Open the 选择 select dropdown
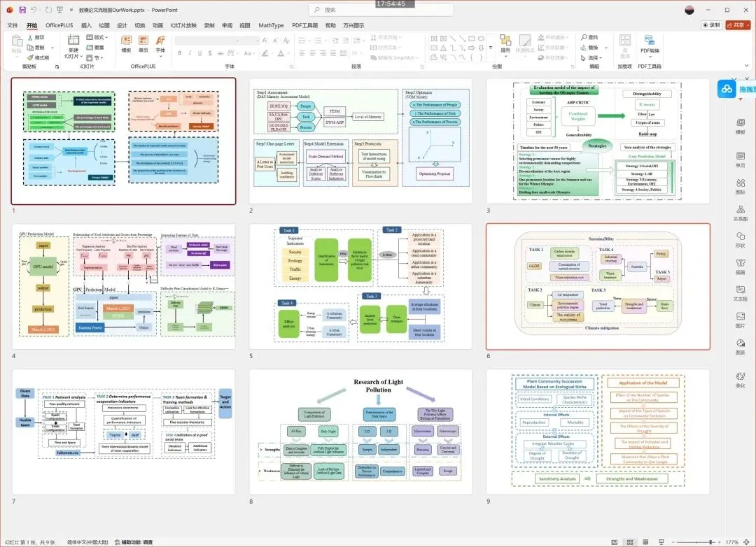This screenshot has height=547, width=756. 591,57
